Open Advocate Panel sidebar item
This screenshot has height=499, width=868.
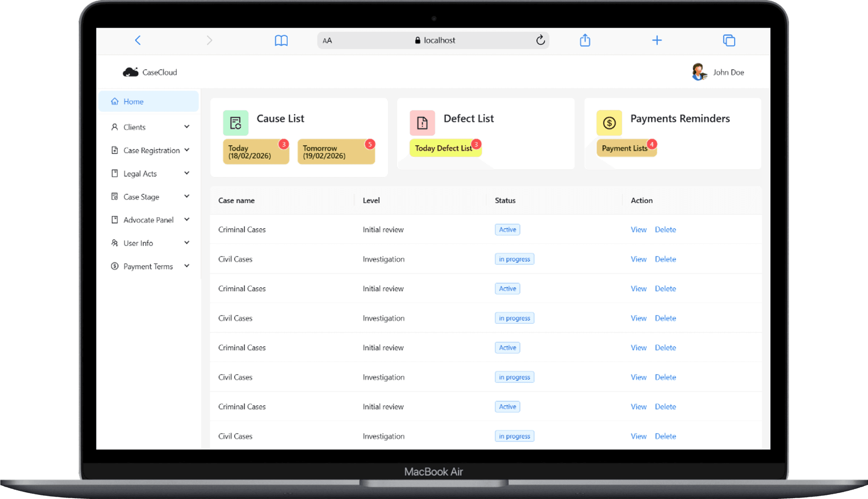148,220
